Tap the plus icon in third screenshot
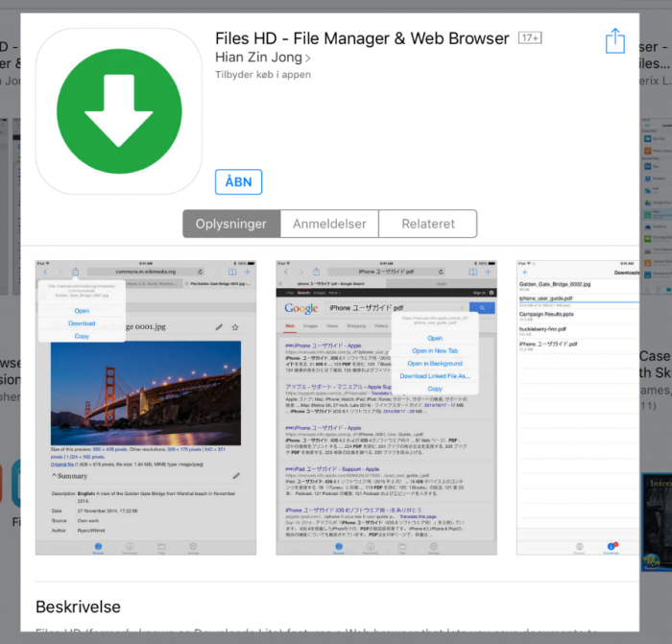 pyautogui.click(x=524, y=272)
